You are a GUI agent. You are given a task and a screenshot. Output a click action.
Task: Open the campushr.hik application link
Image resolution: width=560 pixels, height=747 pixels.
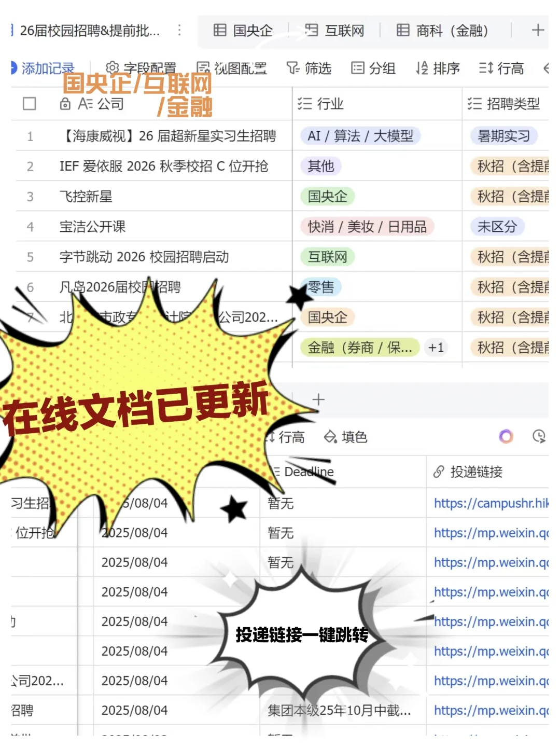(491, 503)
